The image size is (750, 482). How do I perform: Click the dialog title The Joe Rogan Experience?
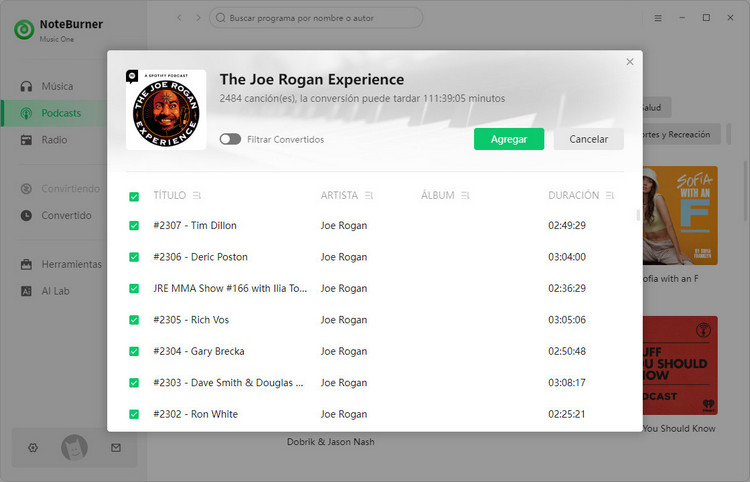(x=312, y=79)
